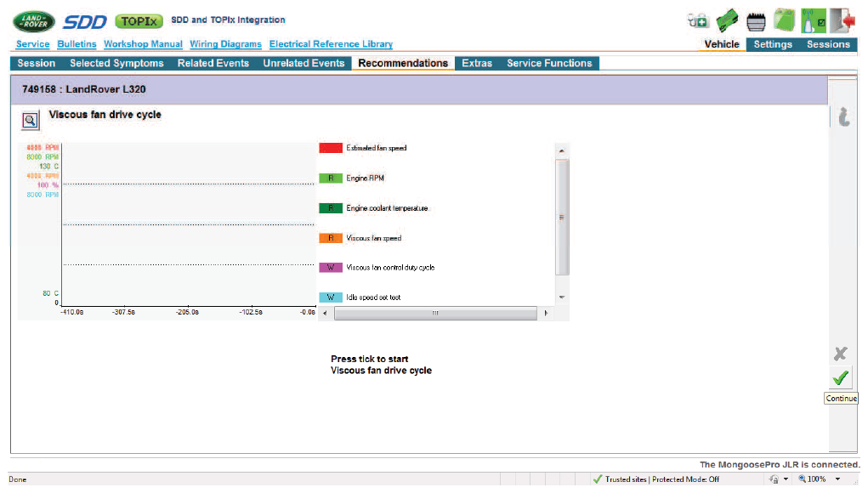The height and width of the screenshot is (493, 868).
Task: Open the Service link
Action: coord(32,44)
